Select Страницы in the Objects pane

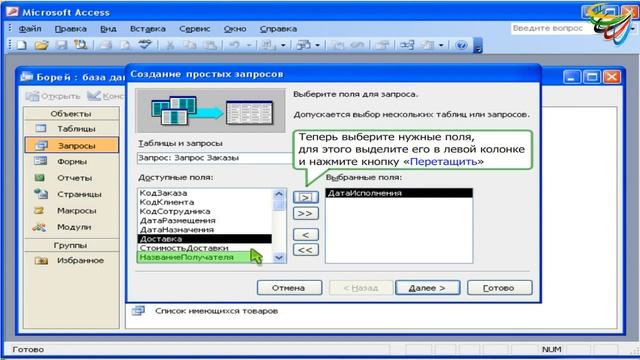(71, 194)
